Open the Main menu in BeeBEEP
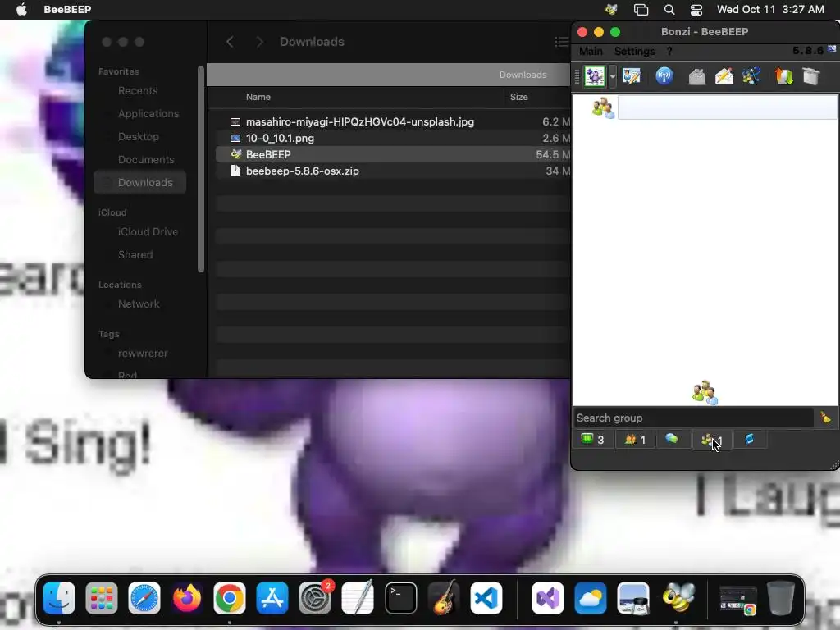The image size is (840, 630). 591,52
